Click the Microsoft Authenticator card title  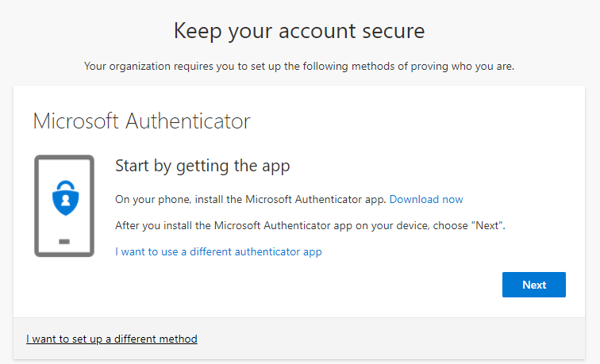pos(141,121)
